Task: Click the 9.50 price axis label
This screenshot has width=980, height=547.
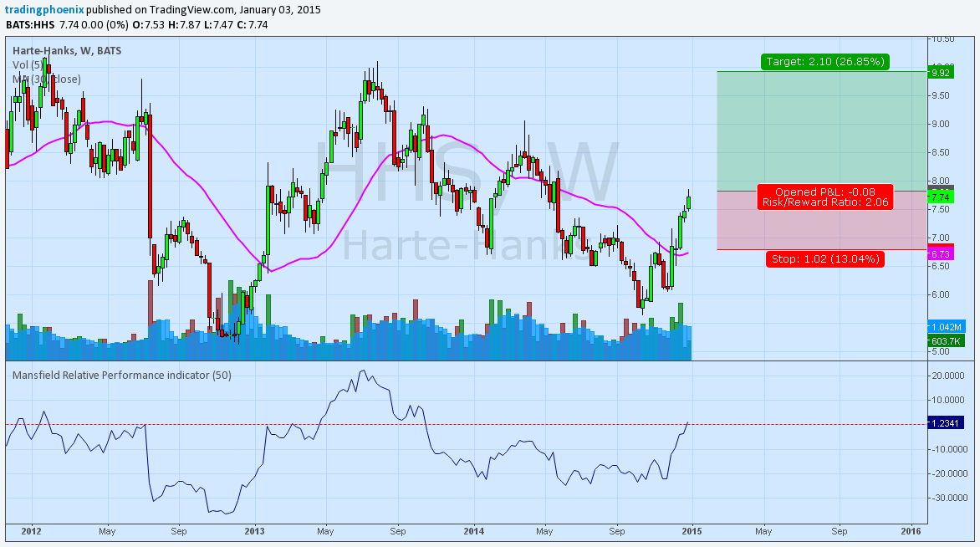Action: coord(941,95)
